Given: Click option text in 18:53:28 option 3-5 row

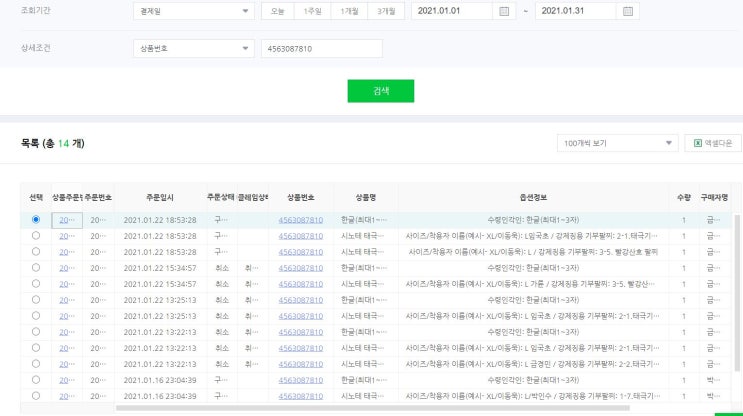Looking at the screenshot, I should (533, 252).
